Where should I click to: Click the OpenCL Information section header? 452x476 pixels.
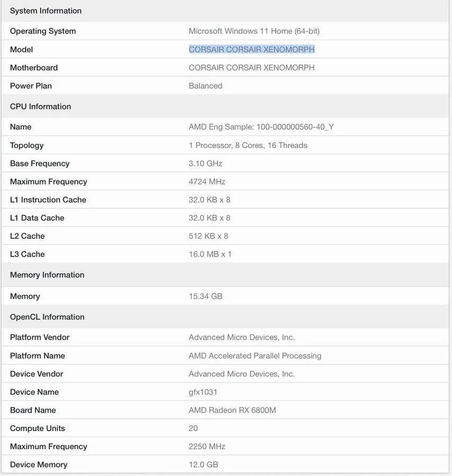coord(47,317)
